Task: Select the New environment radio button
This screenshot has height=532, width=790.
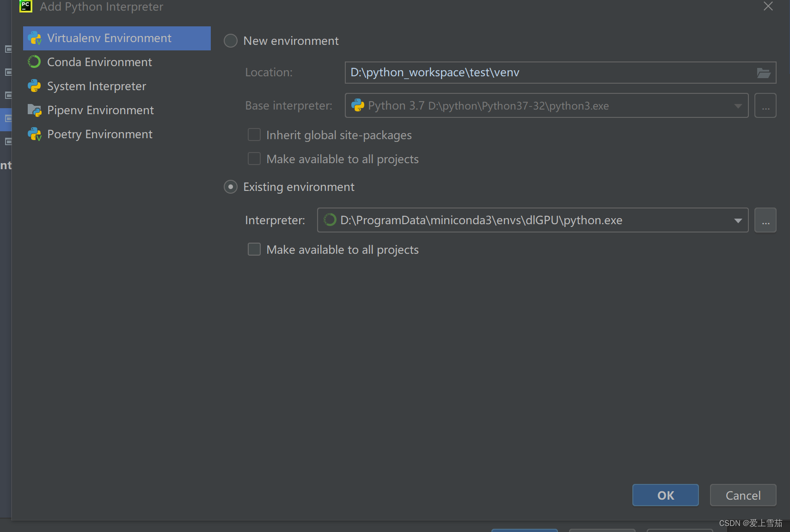Action: click(231, 41)
